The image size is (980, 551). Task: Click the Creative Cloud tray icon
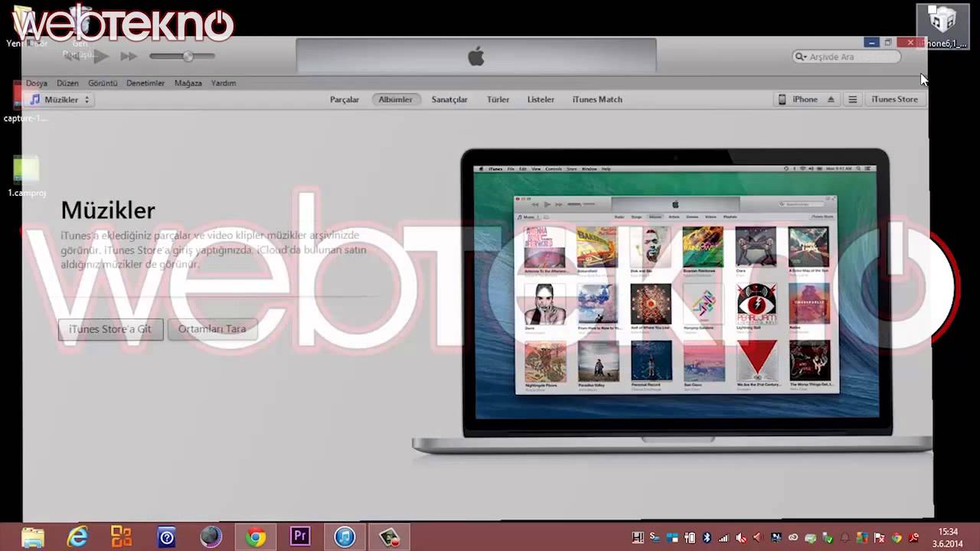793,538
